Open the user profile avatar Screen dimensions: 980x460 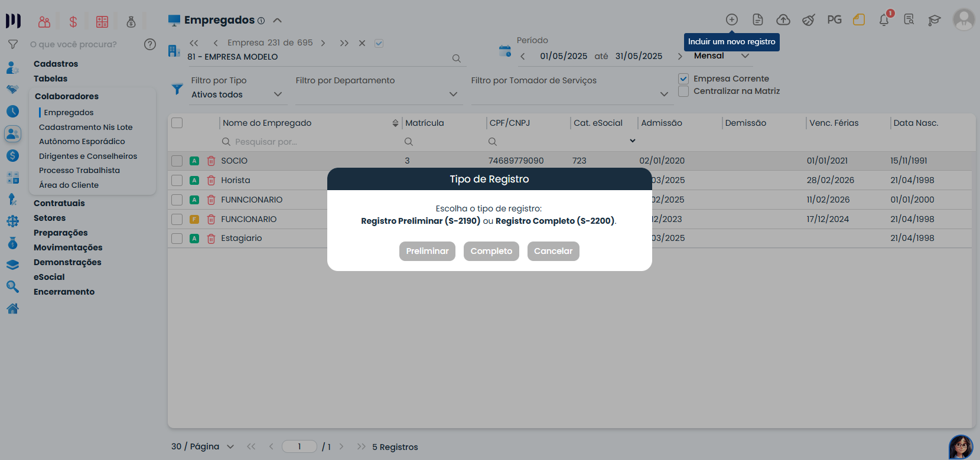(x=963, y=19)
